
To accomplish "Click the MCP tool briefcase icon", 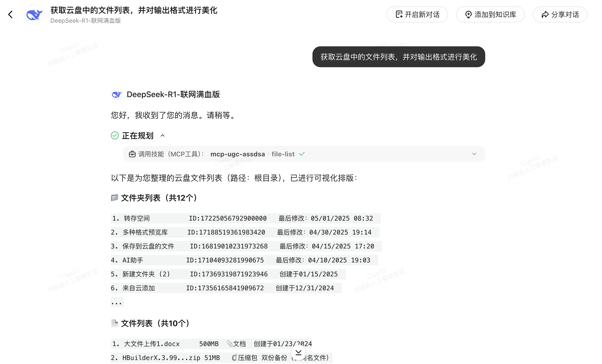I will (x=132, y=154).
